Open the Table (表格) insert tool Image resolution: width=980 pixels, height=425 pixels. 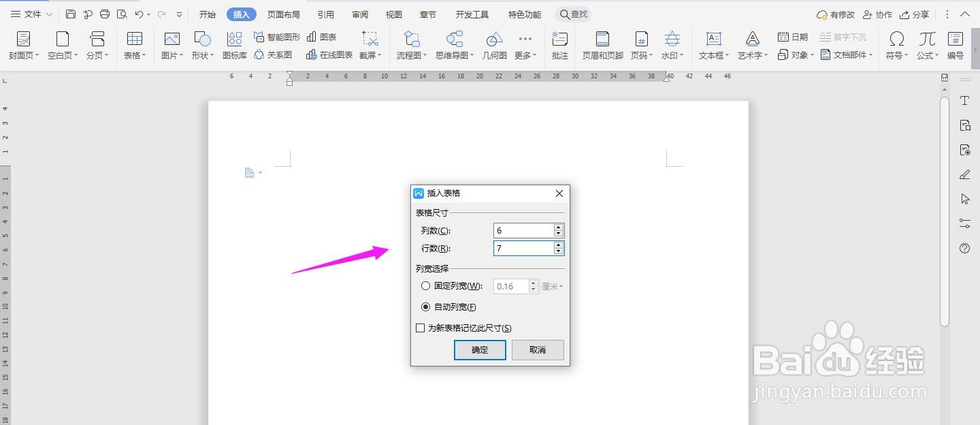(x=135, y=46)
